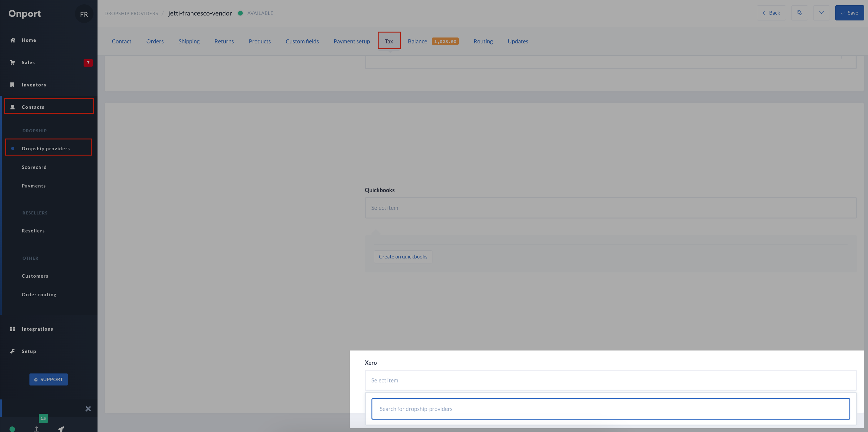This screenshot has height=432, width=868.
Task: Open the FR user avatar menu
Action: (84, 14)
